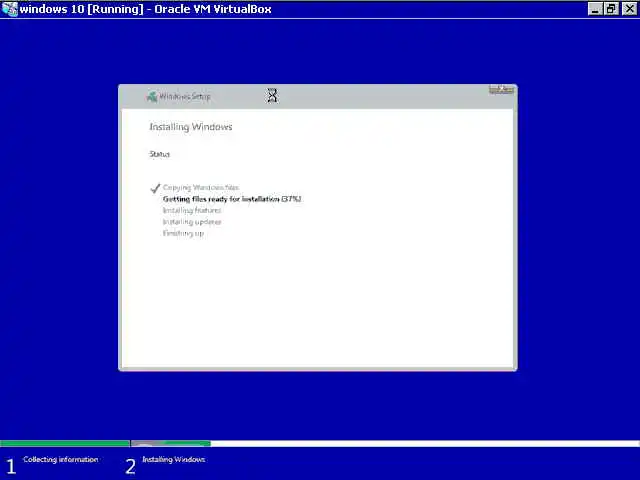Click the 'Installing features' status line
The width and height of the screenshot is (640, 480).
click(x=192, y=210)
